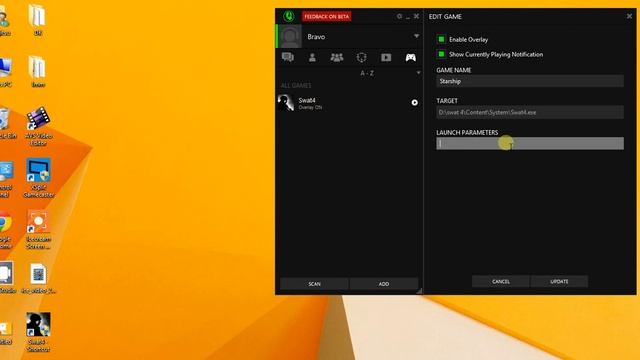Viewport: 640px width, 360px height.
Task: Expand the Bravo status dropdown arrow
Action: tap(416, 36)
